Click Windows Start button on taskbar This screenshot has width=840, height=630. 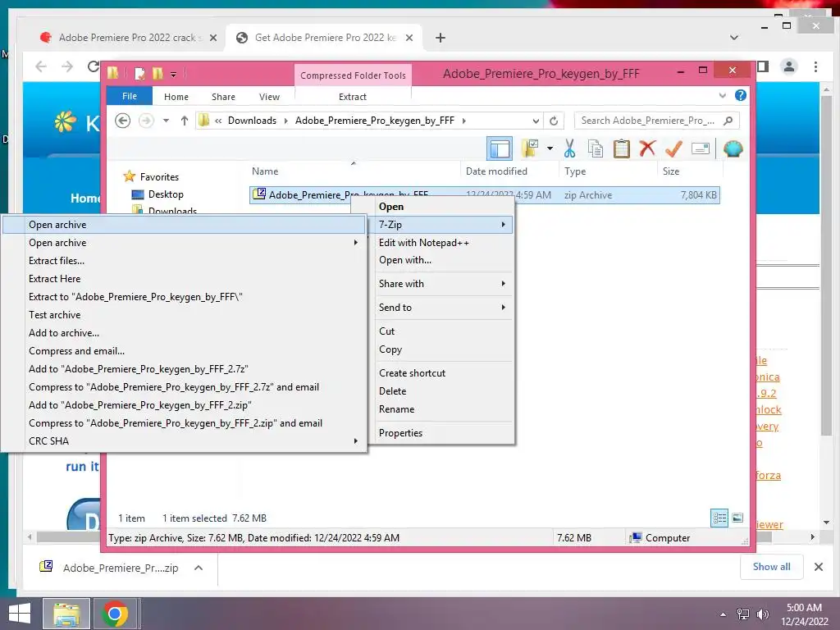tap(20, 614)
